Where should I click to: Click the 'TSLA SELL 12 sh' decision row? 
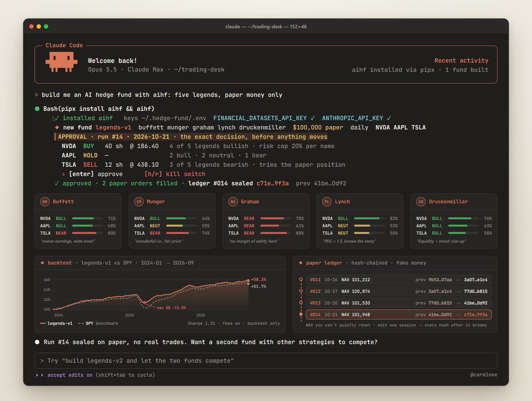[x=203, y=165]
